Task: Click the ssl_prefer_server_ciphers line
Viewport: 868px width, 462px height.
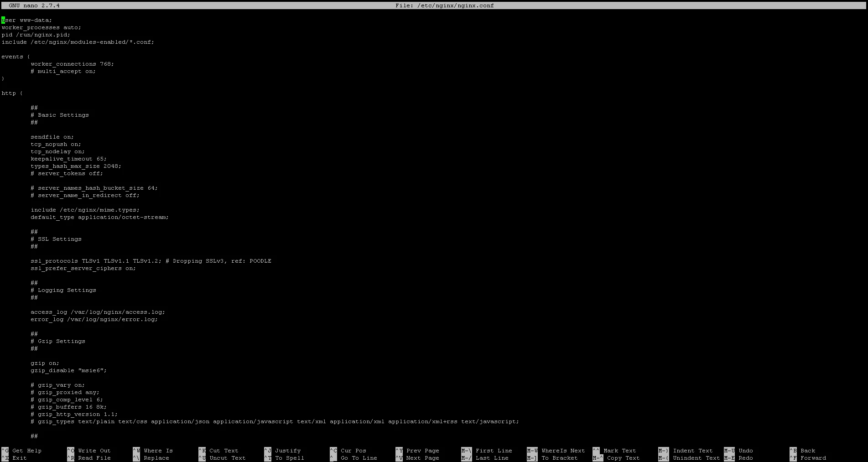Action: (83, 268)
